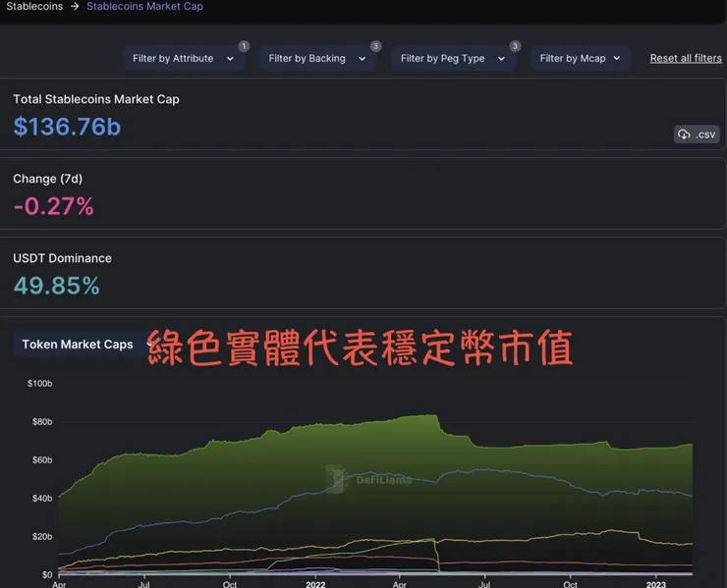Click the Change (7d) label

pos(48,179)
